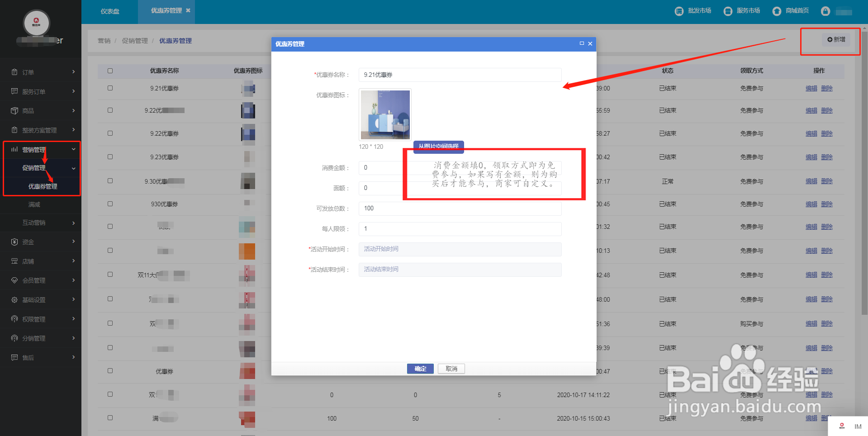Viewport: 868px width, 436px height.
Task: Click the 活动开始时间 input field
Action: (x=460, y=249)
